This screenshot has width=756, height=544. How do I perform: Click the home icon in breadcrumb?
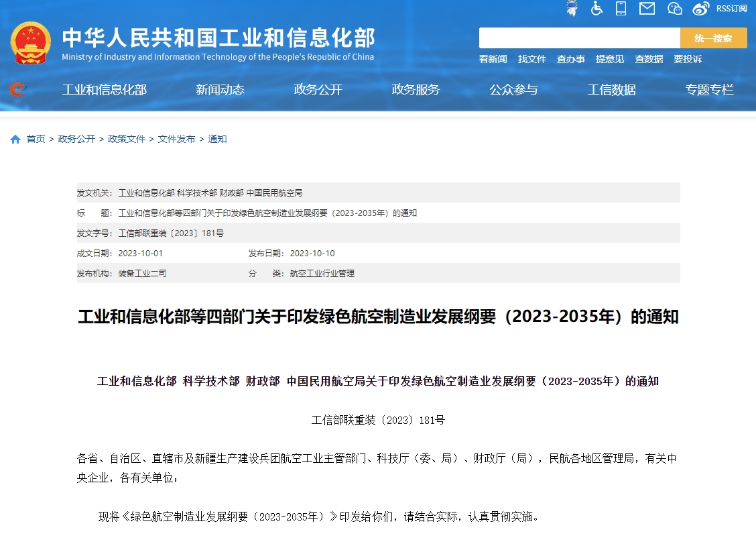(15, 140)
